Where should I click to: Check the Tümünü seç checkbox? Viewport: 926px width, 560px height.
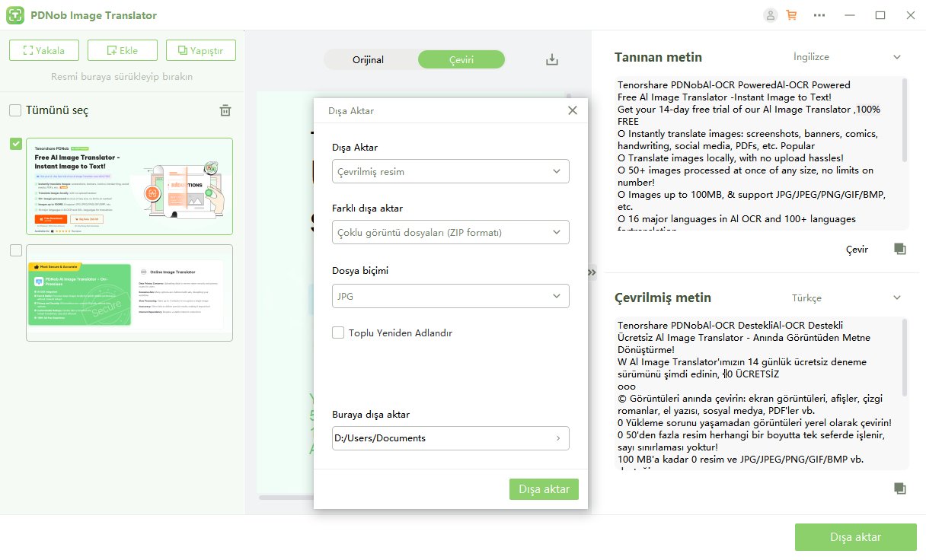(x=15, y=111)
